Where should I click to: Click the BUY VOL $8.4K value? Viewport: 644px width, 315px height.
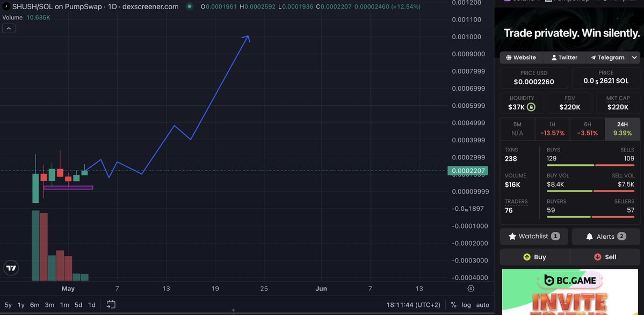click(555, 184)
